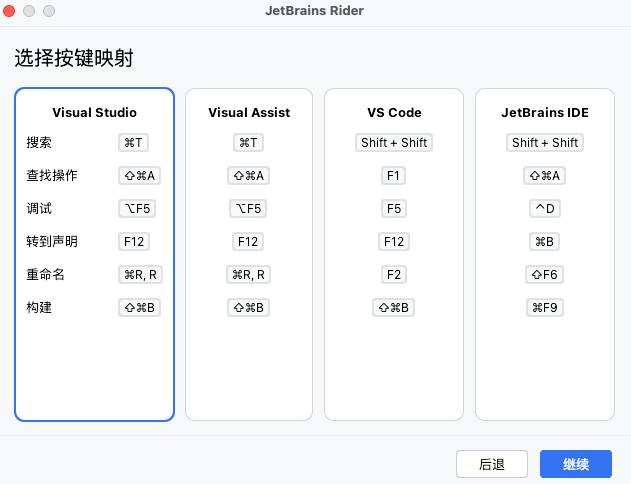Click ⌘B shortcut in JetBrains IDE card

pos(544,241)
